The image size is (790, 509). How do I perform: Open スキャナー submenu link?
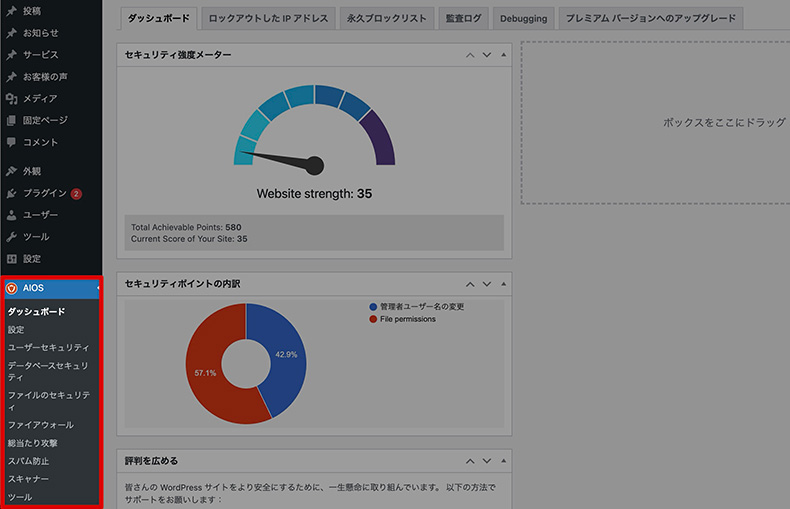pos(28,479)
